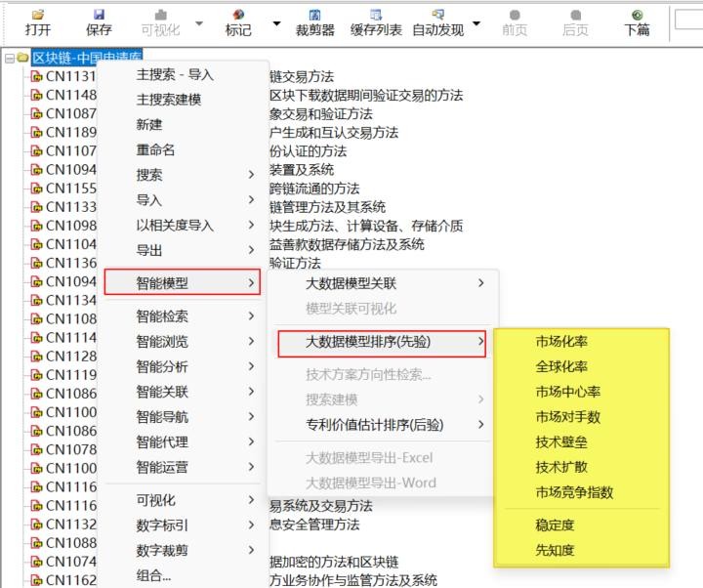
Task: Collapse the 区块链-中国申请库 tree root
Action: tap(9, 59)
